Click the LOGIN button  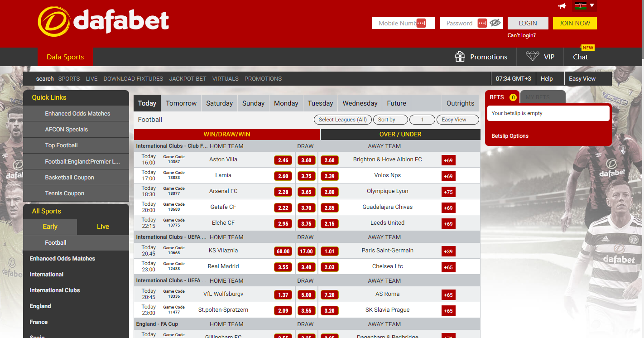click(x=528, y=23)
